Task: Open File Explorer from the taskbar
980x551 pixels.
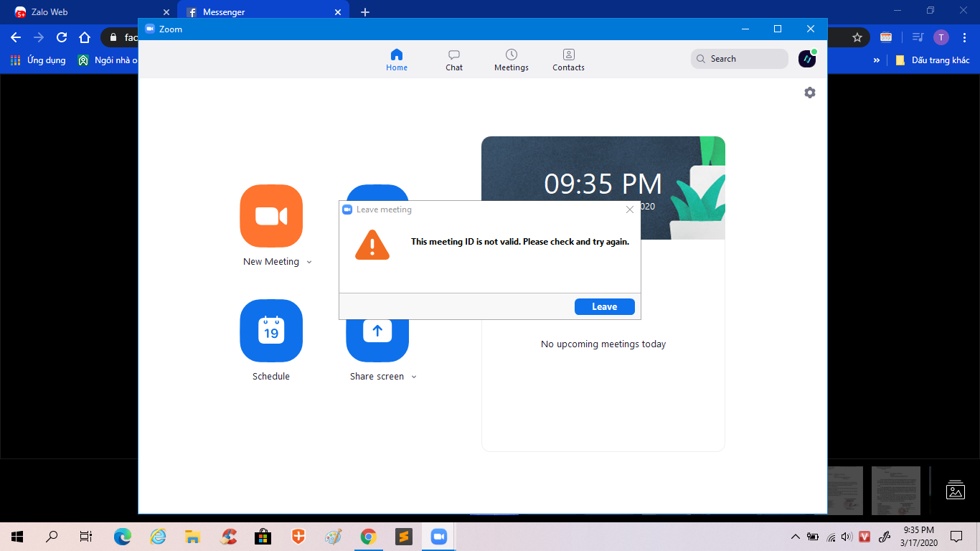Action: point(192,536)
